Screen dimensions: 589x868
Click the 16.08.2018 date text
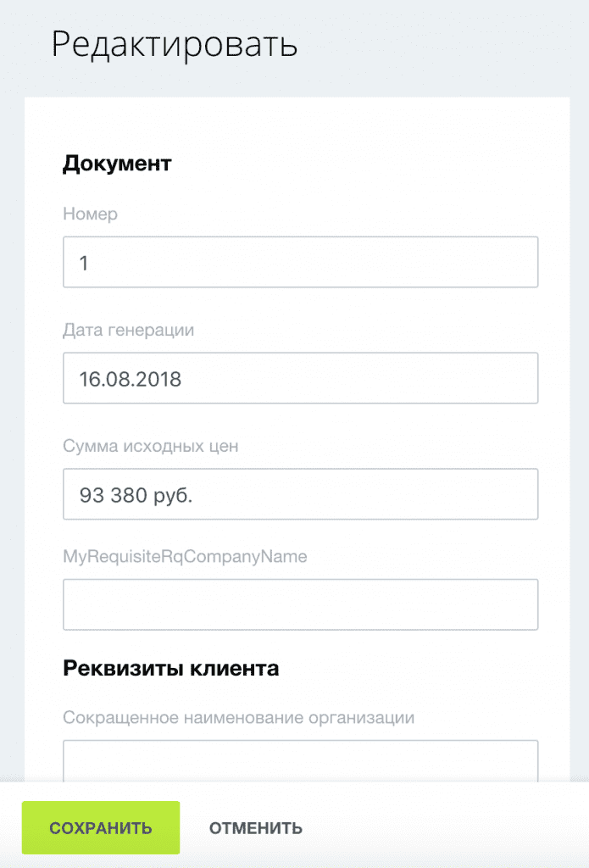(x=127, y=379)
